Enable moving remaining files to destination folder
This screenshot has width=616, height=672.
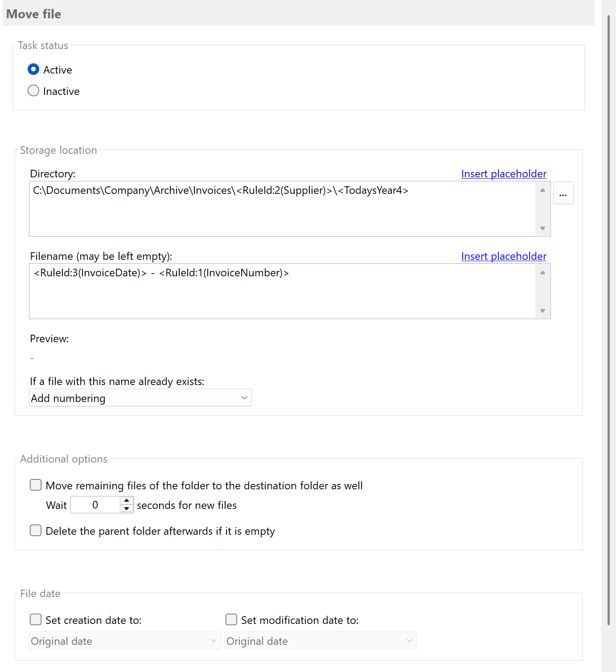35,485
